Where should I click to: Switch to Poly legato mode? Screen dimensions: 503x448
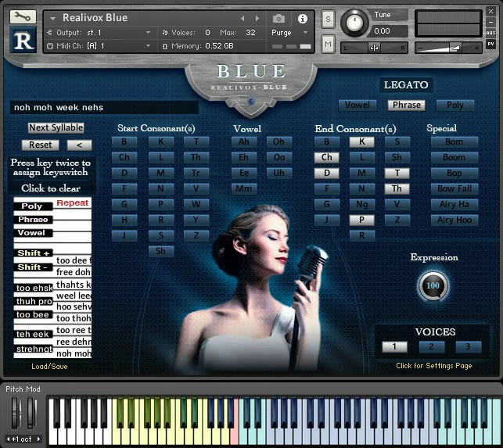[455, 105]
